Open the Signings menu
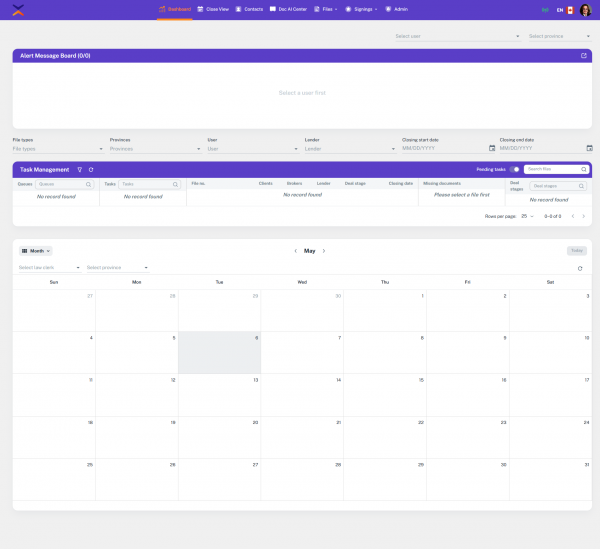The image size is (600, 549). (361, 9)
